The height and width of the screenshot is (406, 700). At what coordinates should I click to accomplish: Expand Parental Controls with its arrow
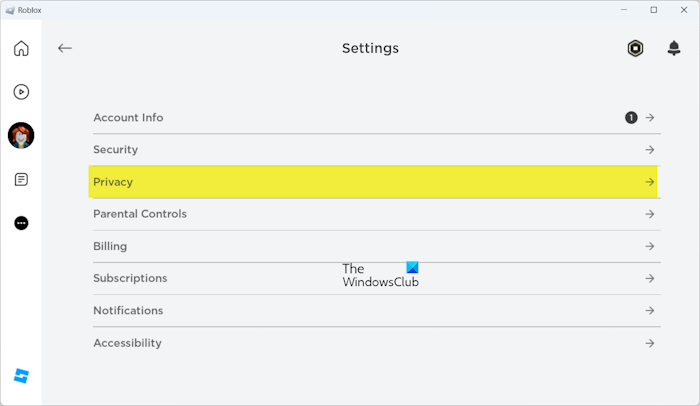[650, 214]
